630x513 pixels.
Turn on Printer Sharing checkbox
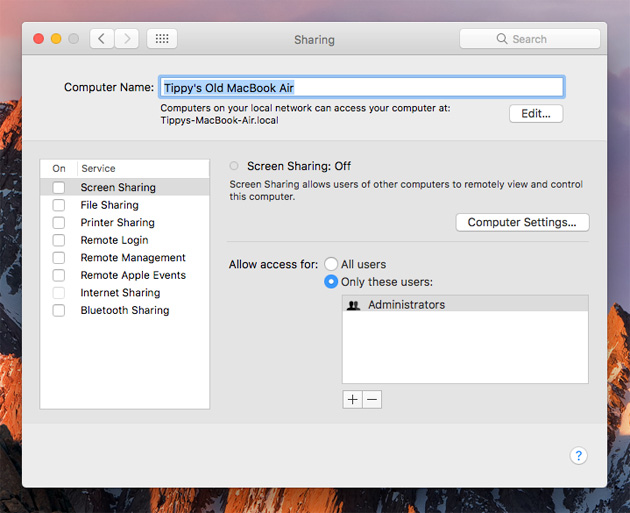coord(59,223)
